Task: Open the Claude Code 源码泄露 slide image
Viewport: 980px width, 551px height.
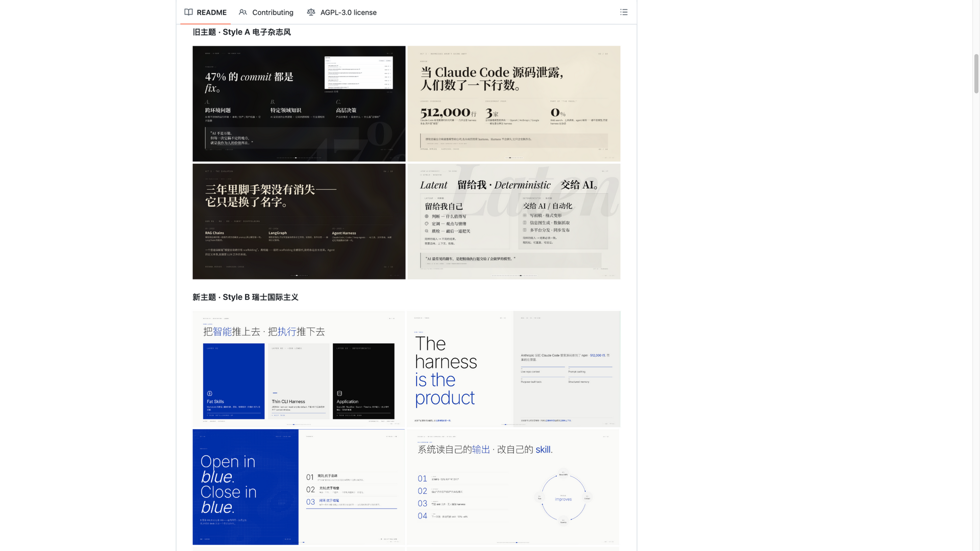Action: (514, 104)
